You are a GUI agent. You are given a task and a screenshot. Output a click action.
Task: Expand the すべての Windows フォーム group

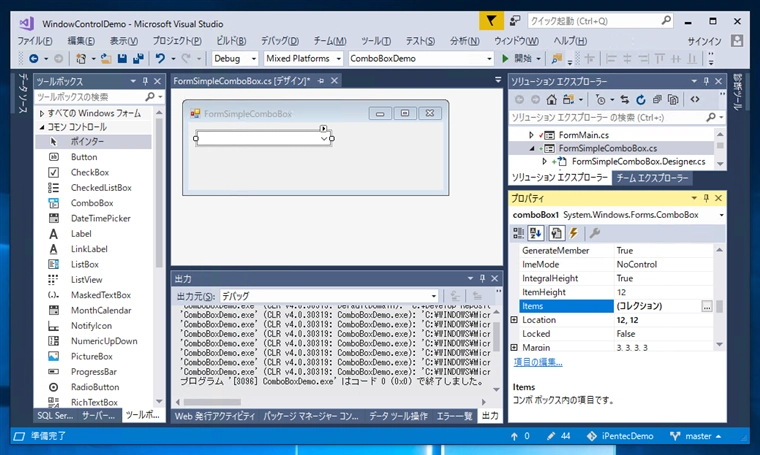pyautogui.click(x=42, y=113)
